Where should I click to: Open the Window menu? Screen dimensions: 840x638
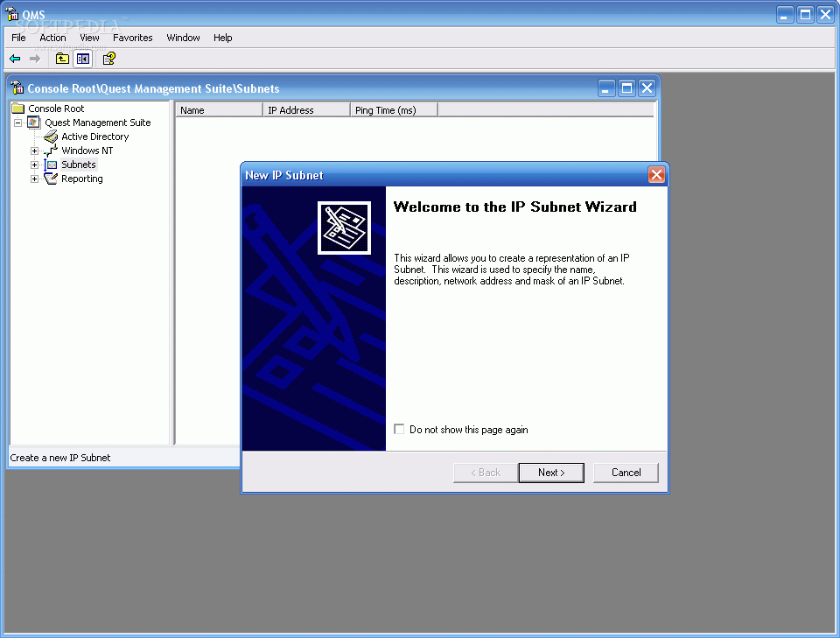point(183,38)
